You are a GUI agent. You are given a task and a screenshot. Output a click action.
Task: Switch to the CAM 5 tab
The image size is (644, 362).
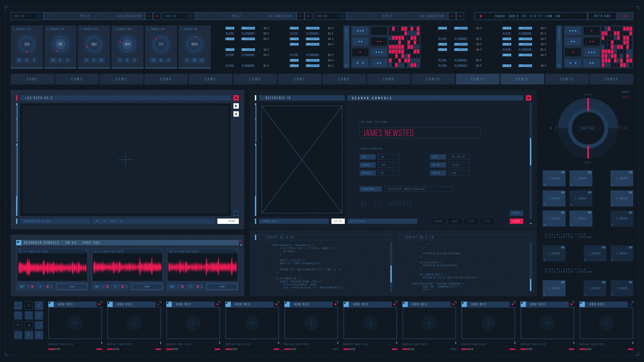pyautogui.click(x=210, y=79)
